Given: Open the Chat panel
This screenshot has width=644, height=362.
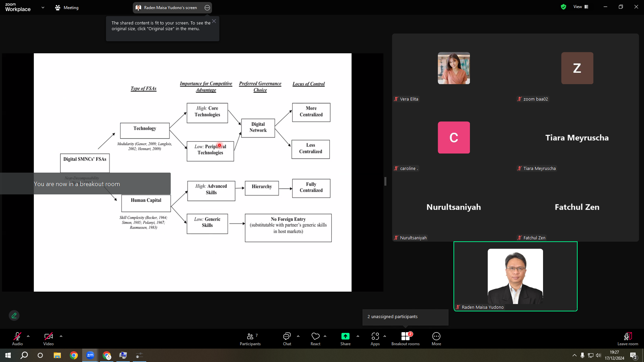Looking at the screenshot, I should coord(287,339).
